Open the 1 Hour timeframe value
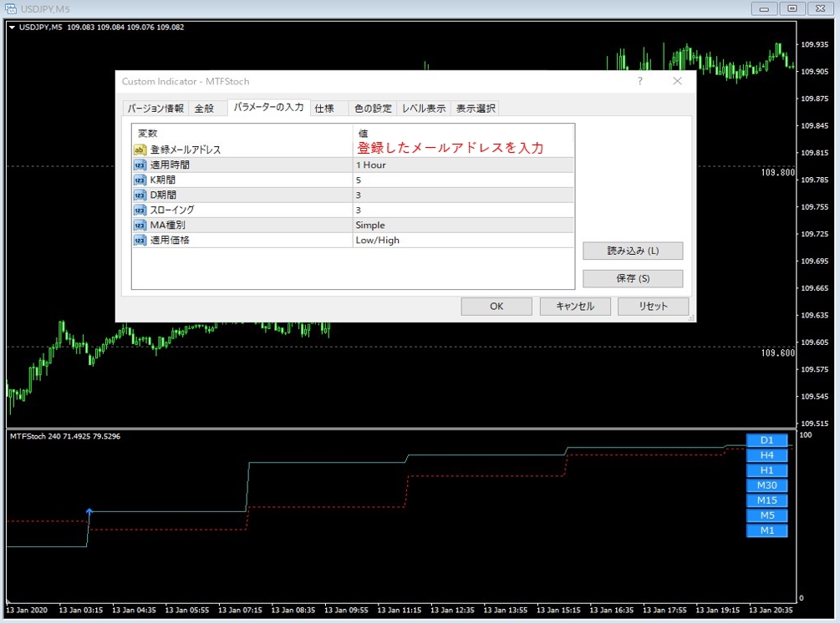The width and height of the screenshot is (840, 624). 463,165
